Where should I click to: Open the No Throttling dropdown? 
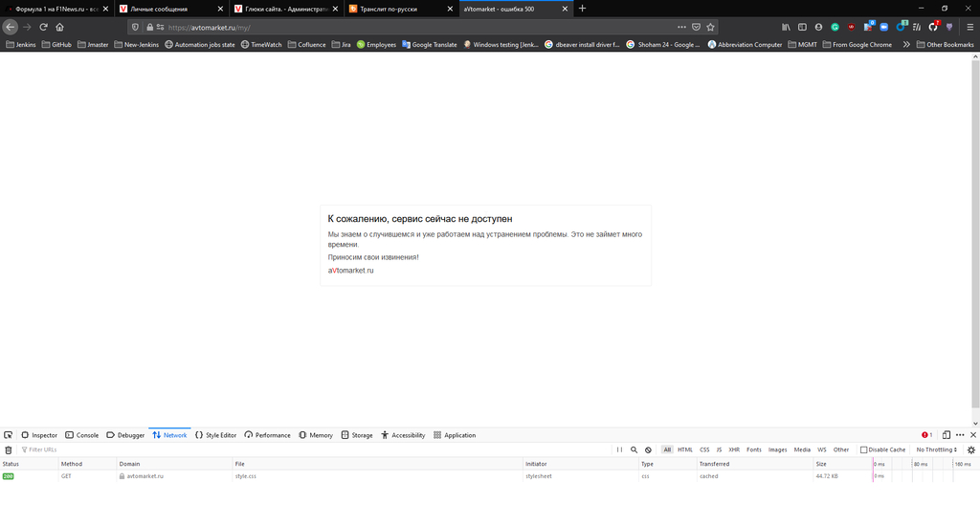click(x=936, y=449)
